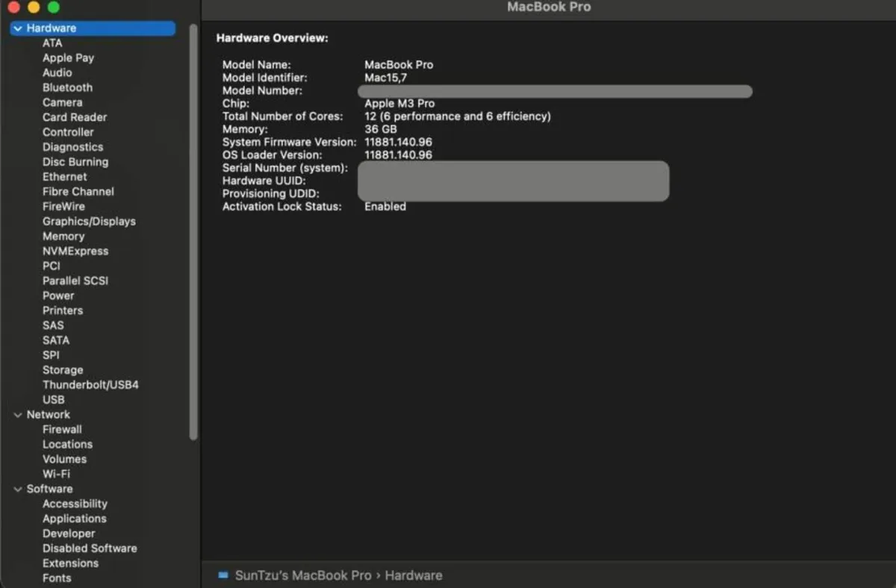The width and height of the screenshot is (896, 588).
Task: Select Locations under Network
Action: [67, 445]
